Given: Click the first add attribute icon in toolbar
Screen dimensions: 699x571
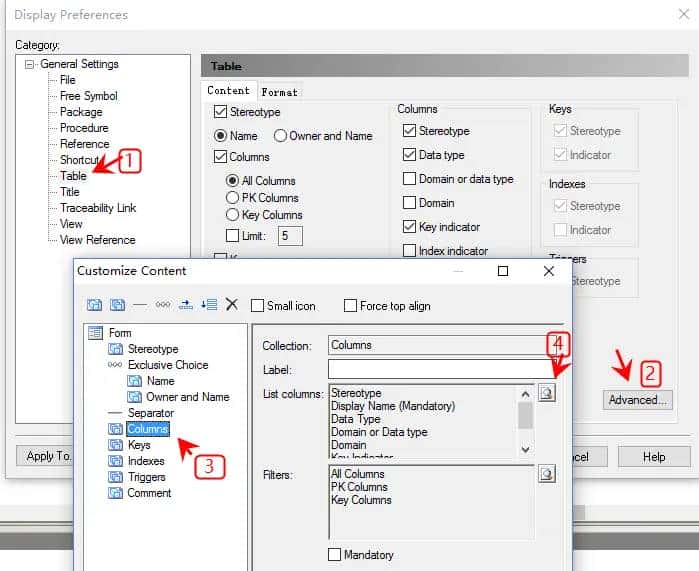Looking at the screenshot, I should (95, 305).
